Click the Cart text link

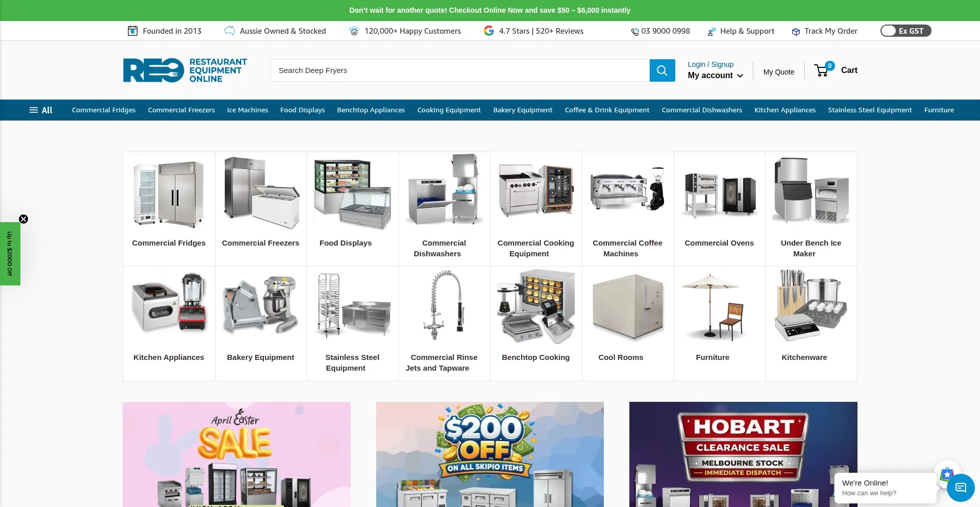point(849,70)
